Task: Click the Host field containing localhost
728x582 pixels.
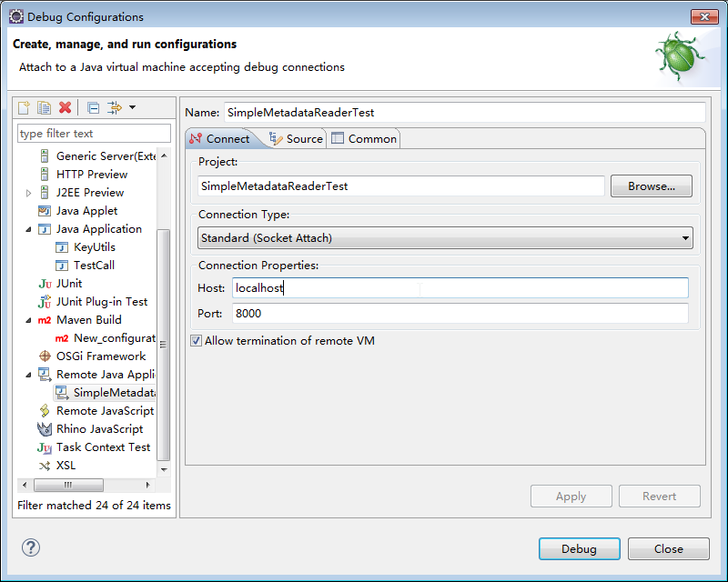Action: [x=460, y=287]
